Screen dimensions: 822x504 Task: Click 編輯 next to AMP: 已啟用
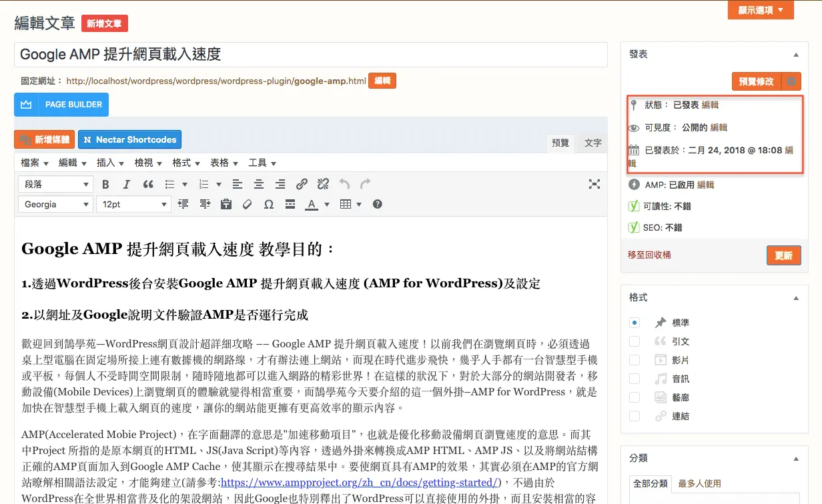705,185
